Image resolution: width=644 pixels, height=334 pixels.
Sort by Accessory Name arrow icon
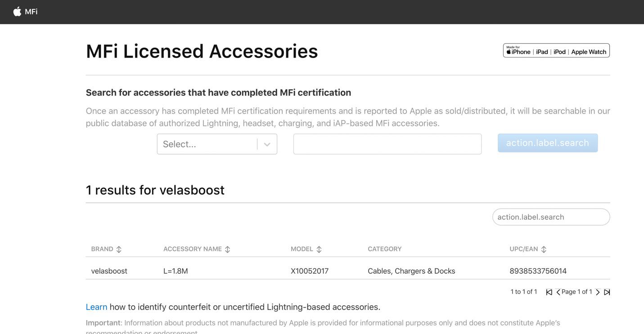pos(227,249)
